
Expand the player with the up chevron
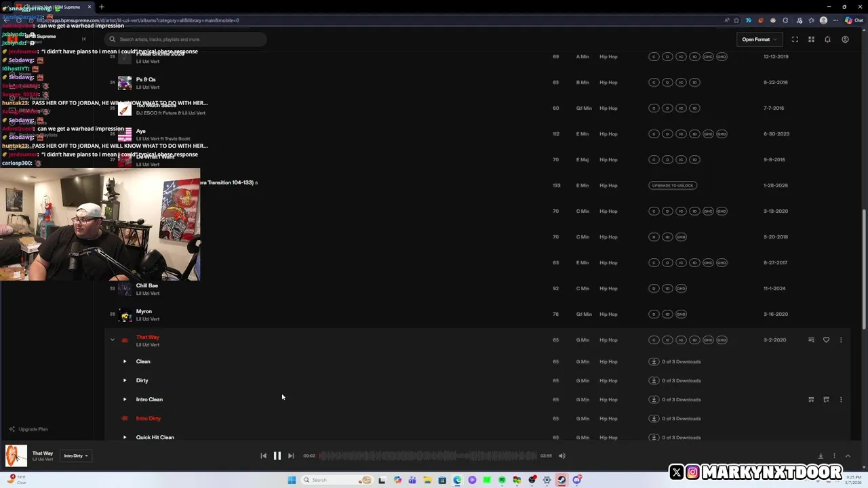pyautogui.click(x=848, y=456)
